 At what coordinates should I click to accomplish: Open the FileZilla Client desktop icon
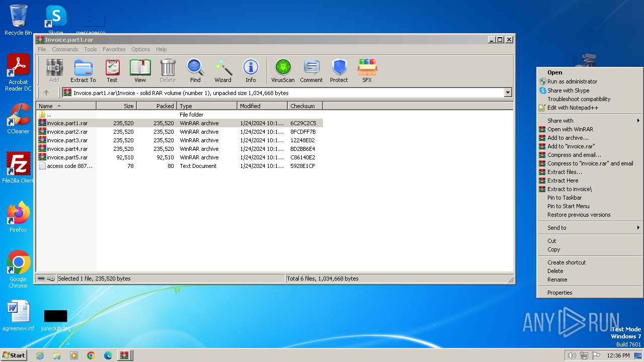pos(18,168)
